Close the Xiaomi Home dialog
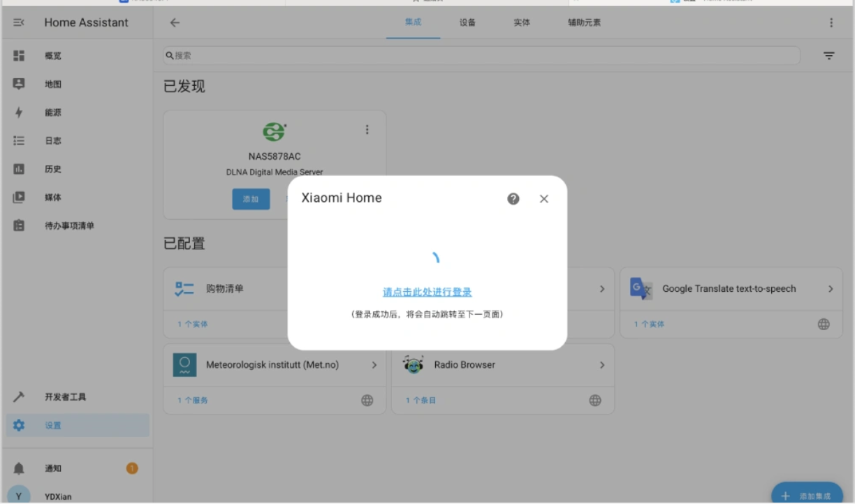The image size is (855, 504). tap(544, 199)
